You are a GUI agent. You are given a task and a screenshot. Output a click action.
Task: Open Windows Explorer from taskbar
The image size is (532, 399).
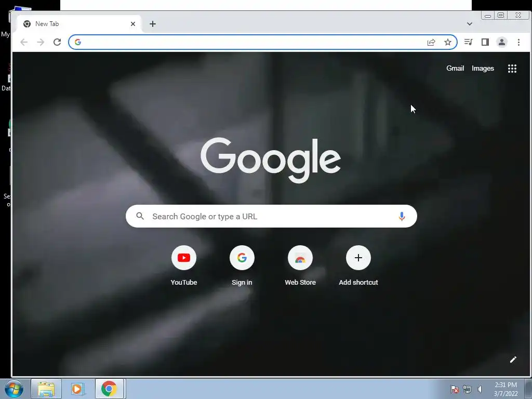46,389
